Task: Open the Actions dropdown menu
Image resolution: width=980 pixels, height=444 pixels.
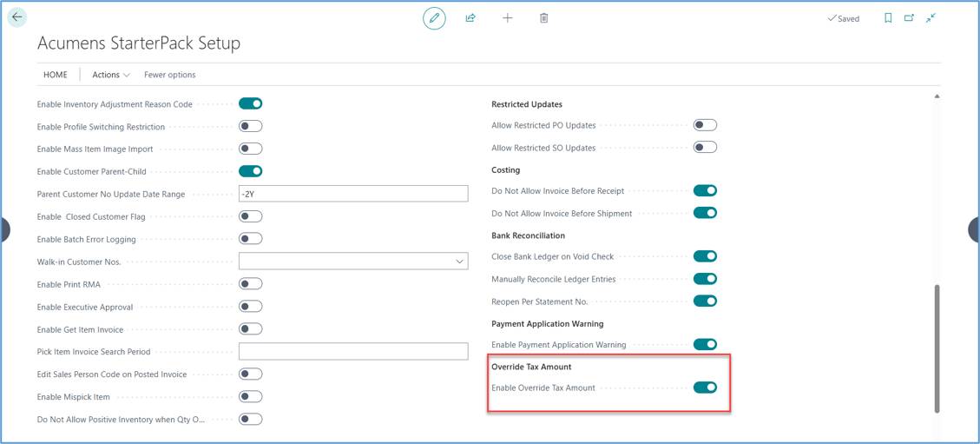Action: point(111,75)
